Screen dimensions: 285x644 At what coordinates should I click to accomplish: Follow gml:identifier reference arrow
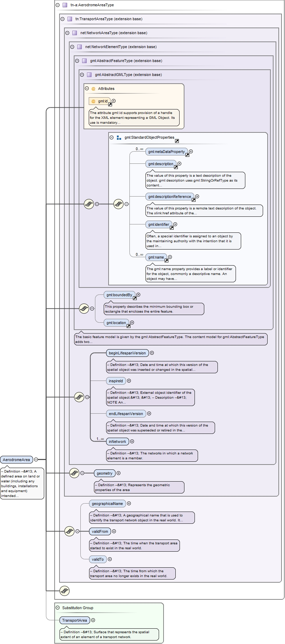coord(172,228)
